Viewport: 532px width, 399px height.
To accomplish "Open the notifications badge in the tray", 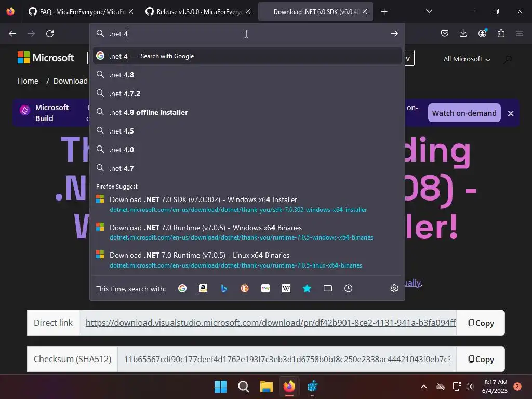I will tap(517, 386).
